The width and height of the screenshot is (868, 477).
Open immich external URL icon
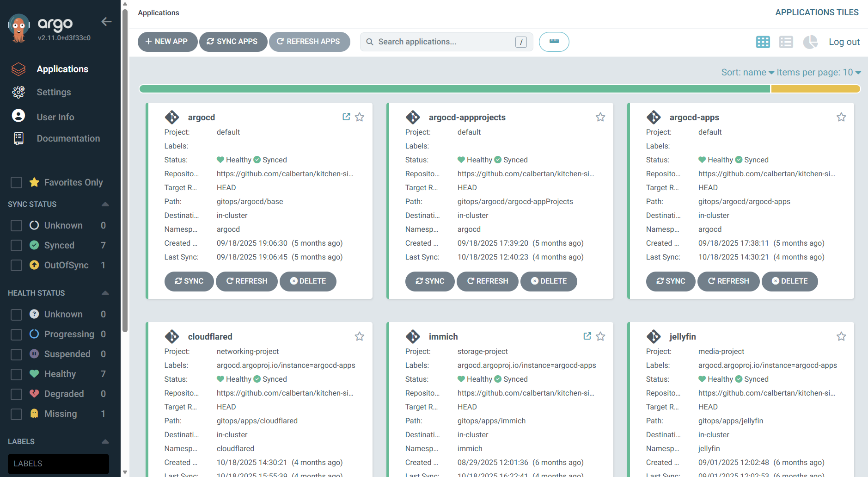(x=587, y=336)
